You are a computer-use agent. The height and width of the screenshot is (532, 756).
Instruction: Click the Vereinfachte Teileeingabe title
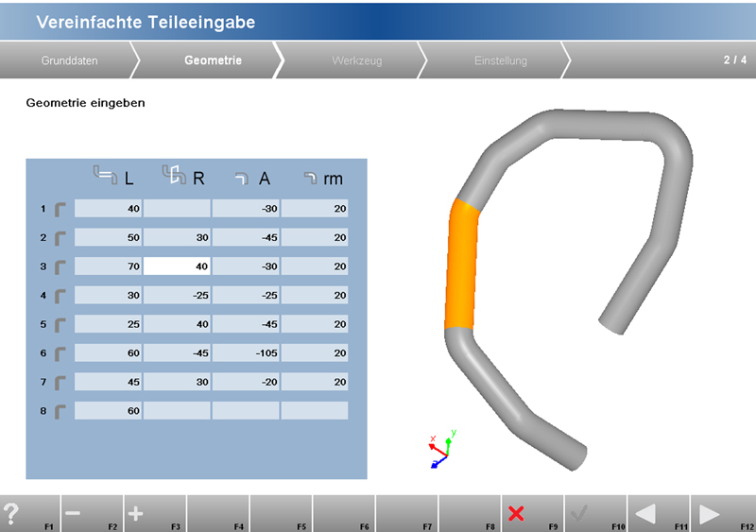click(146, 22)
